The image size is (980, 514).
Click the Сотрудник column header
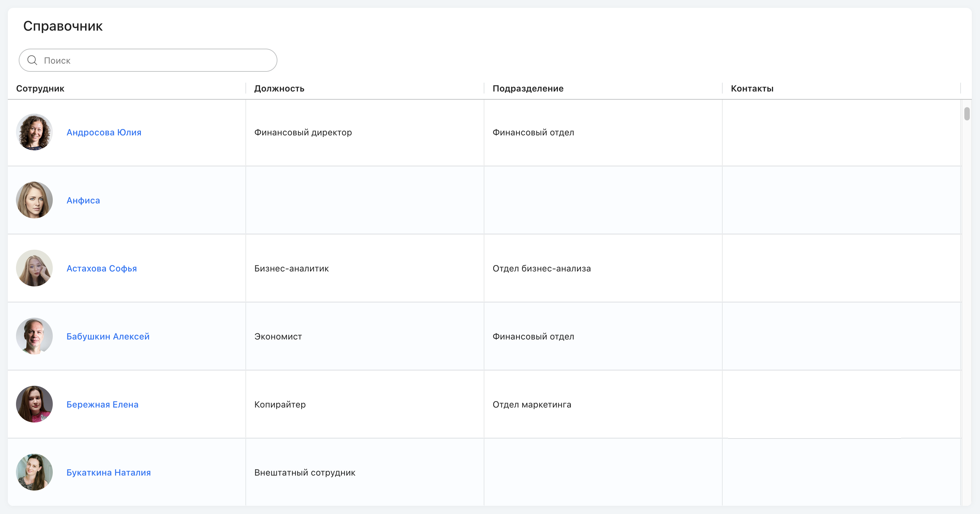(x=40, y=88)
